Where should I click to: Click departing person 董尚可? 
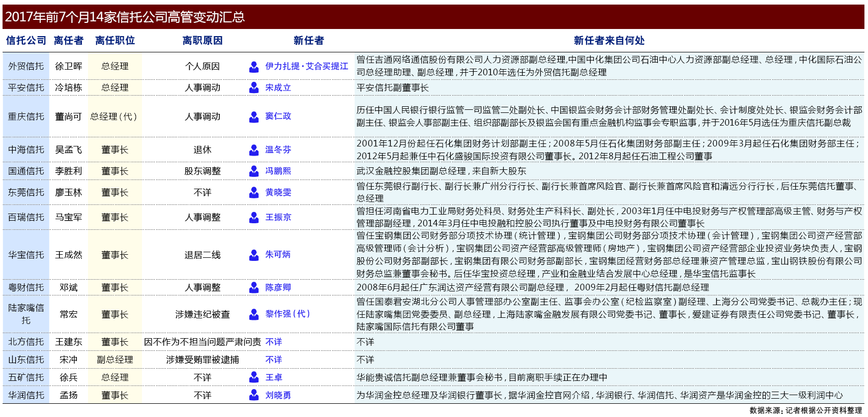coord(69,116)
